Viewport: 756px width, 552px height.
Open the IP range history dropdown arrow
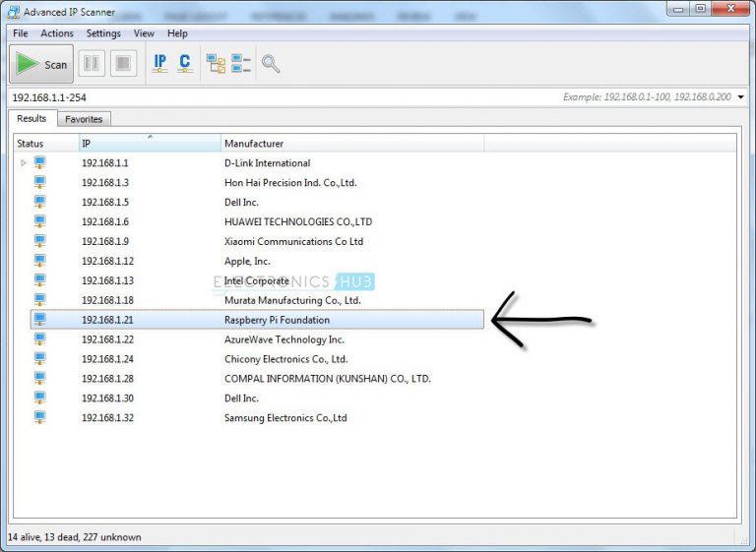pos(740,97)
